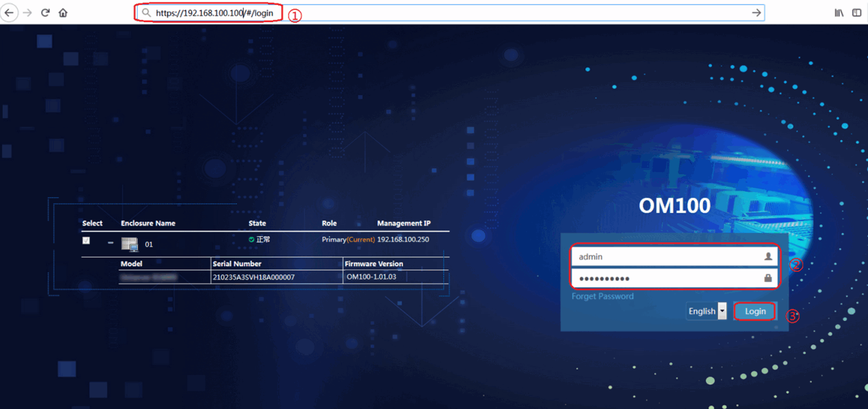Click the Primary(Current) role text
This screenshot has height=409, width=868.
[x=348, y=239]
